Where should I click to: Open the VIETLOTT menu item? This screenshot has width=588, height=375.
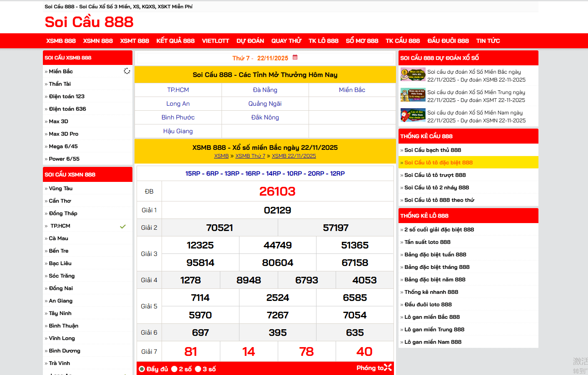coord(215,41)
